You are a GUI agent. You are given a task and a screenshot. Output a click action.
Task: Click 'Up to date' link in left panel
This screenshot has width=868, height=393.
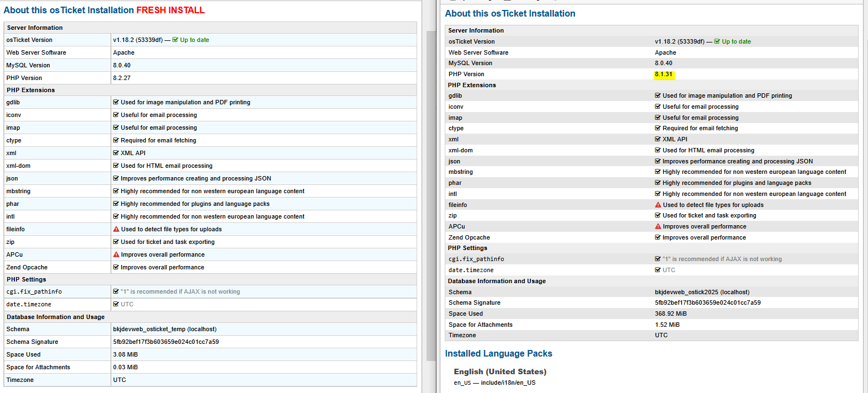[194, 40]
